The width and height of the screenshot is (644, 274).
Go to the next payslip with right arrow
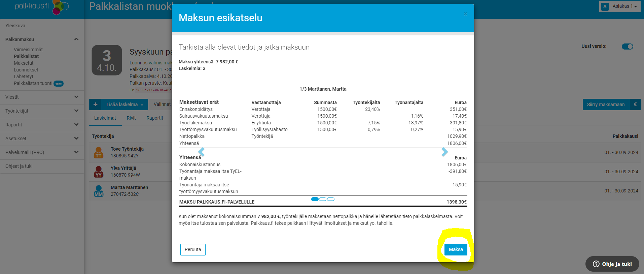(444, 152)
